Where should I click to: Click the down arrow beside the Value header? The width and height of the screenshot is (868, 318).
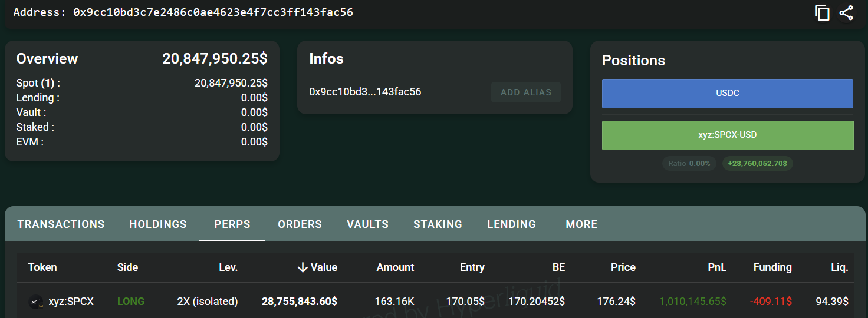303,267
